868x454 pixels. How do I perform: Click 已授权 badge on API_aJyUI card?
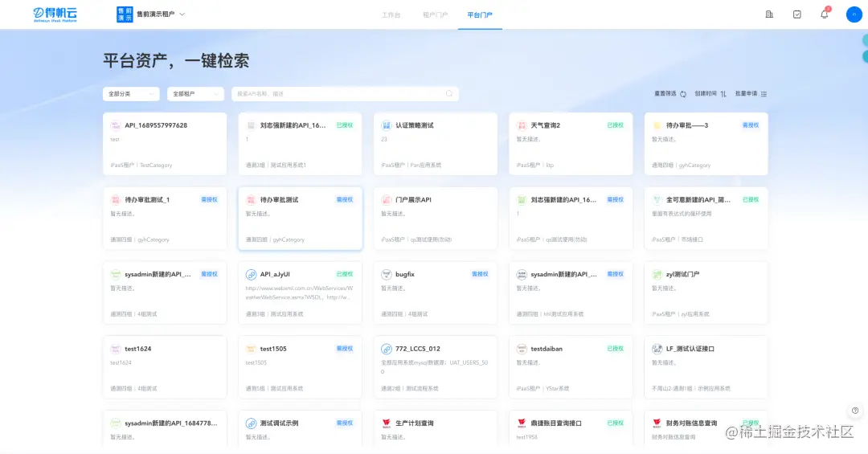pyautogui.click(x=344, y=274)
